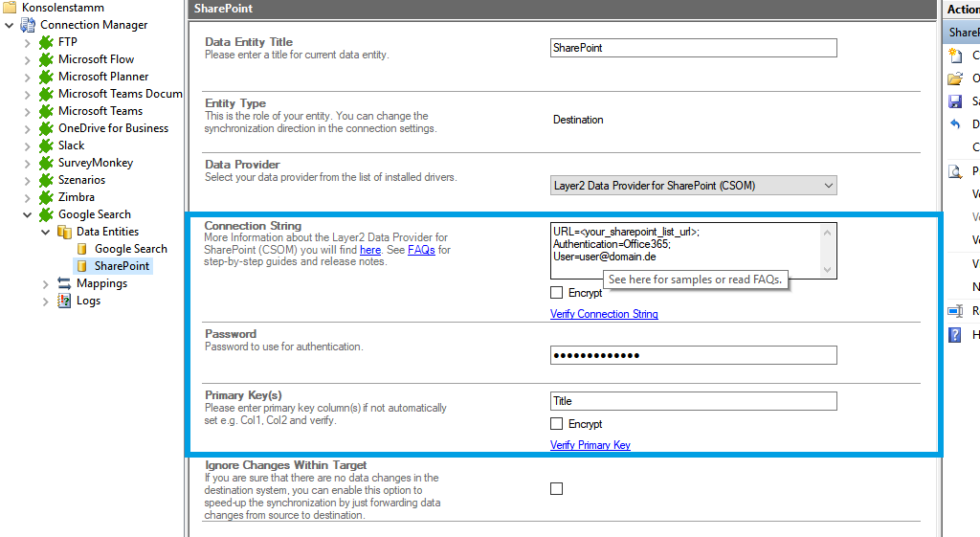Click the blue question mark help icon

coord(954,335)
